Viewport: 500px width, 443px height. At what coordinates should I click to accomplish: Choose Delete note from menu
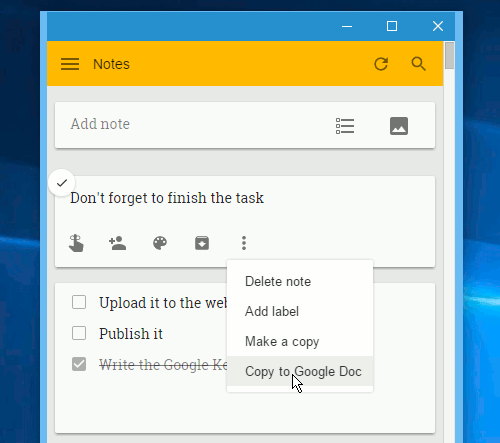(x=300, y=282)
